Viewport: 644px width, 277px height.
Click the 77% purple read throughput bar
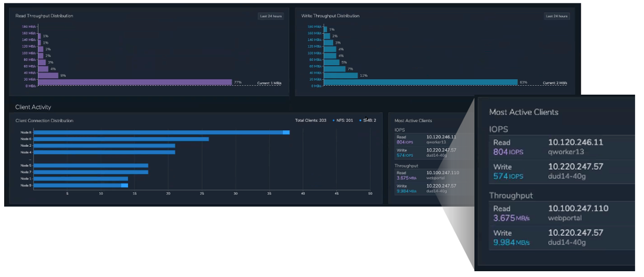tap(135, 82)
